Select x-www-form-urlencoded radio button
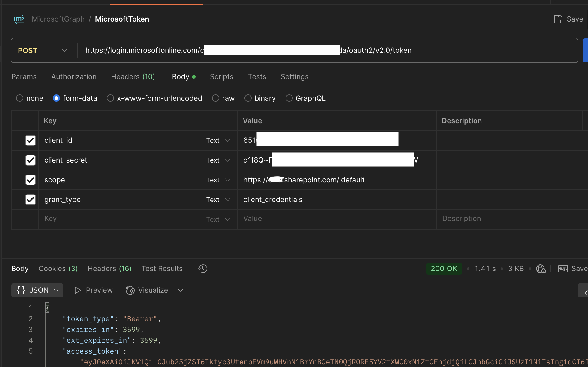The width and height of the screenshot is (588, 367). pyautogui.click(x=110, y=98)
